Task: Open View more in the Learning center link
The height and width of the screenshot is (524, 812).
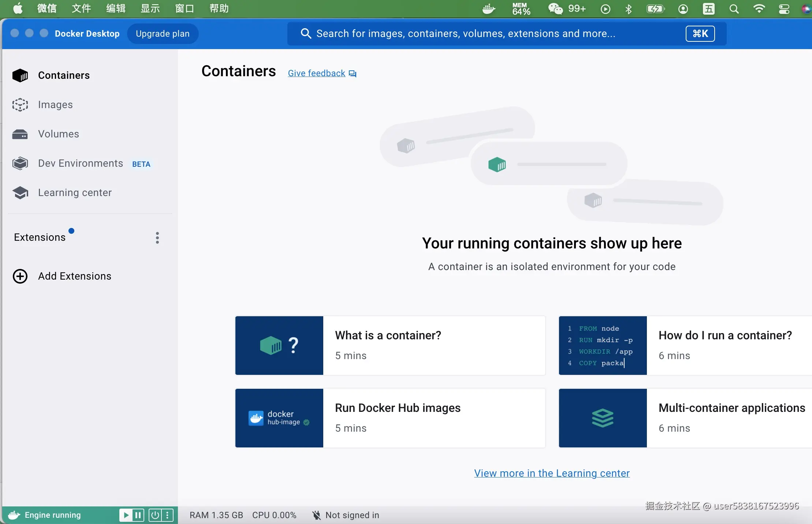Action: (552, 473)
